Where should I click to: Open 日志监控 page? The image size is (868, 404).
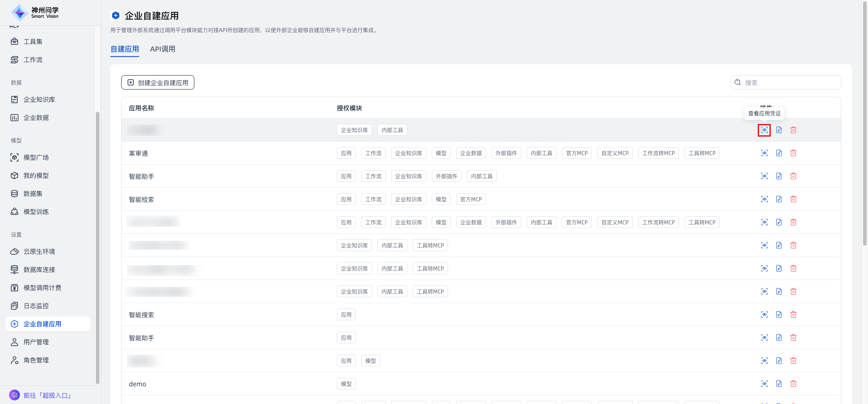[36, 306]
